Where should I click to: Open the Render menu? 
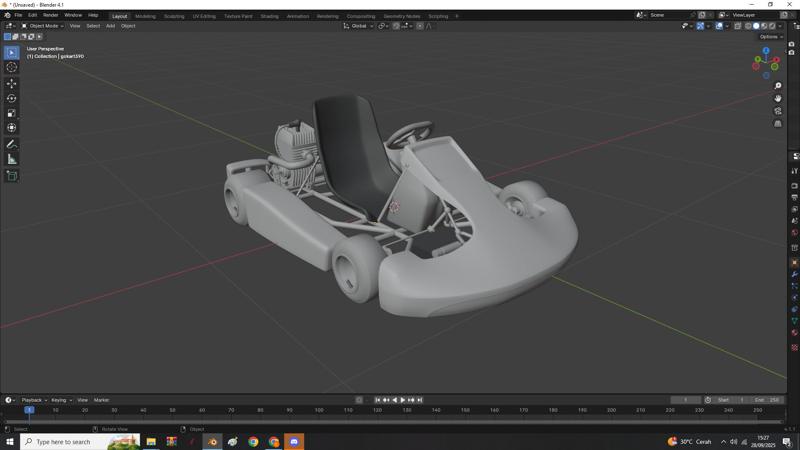pyautogui.click(x=51, y=15)
